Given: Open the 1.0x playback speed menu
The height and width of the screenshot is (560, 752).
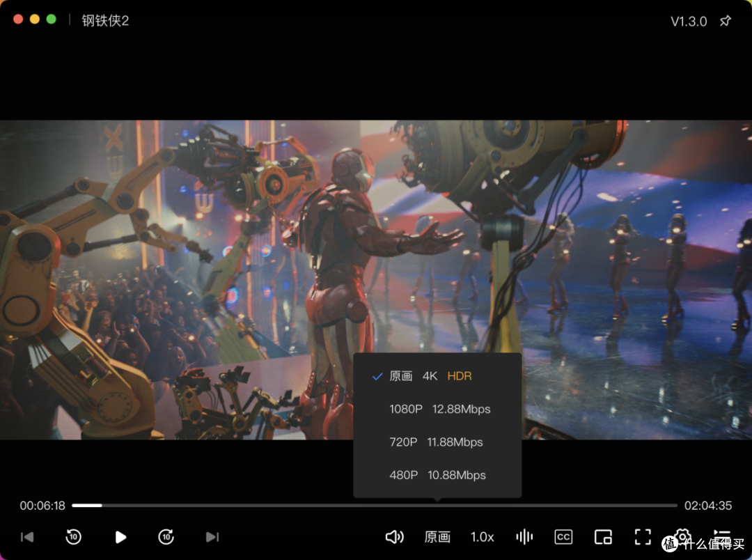Looking at the screenshot, I should pyautogui.click(x=482, y=536).
